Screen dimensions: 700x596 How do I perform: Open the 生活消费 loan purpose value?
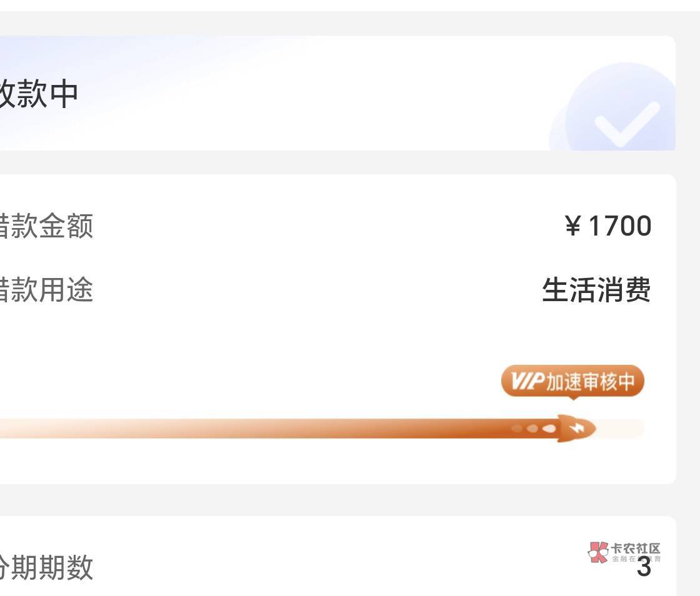[596, 291]
